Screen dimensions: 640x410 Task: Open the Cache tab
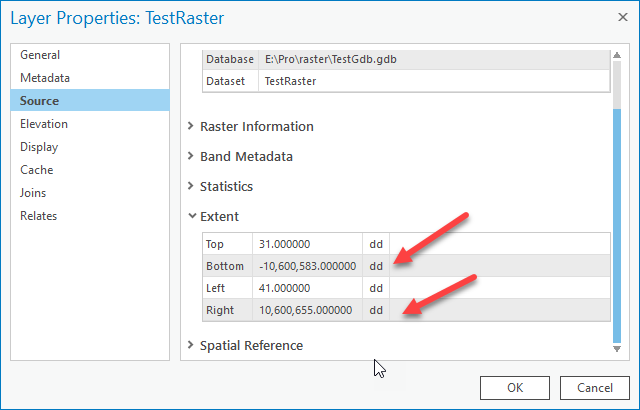[x=36, y=170]
